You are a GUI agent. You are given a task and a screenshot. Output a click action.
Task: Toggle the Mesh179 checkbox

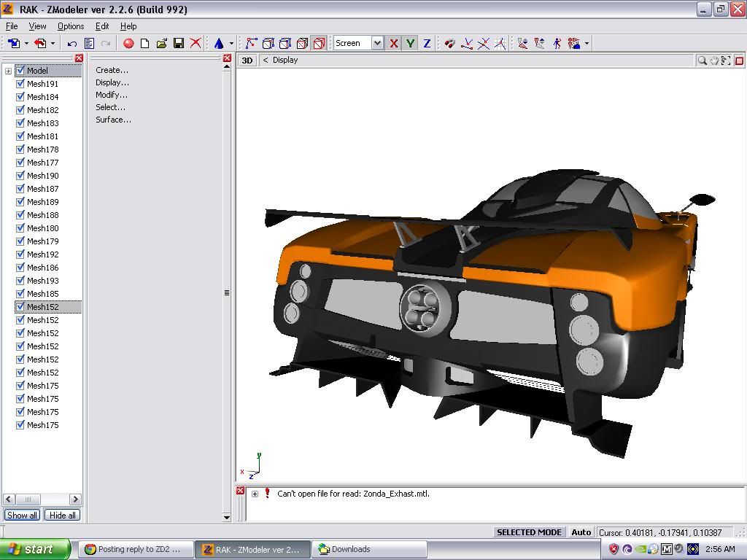20,241
